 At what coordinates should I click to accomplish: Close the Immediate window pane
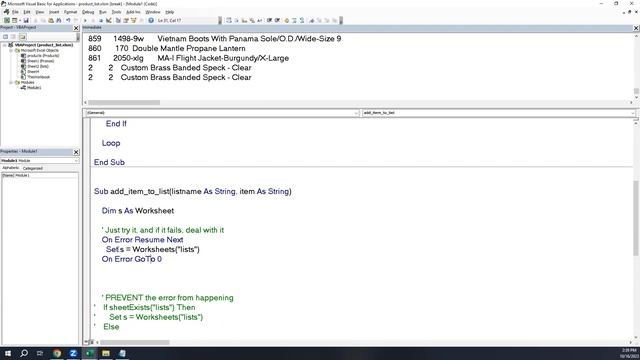point(636,28)
